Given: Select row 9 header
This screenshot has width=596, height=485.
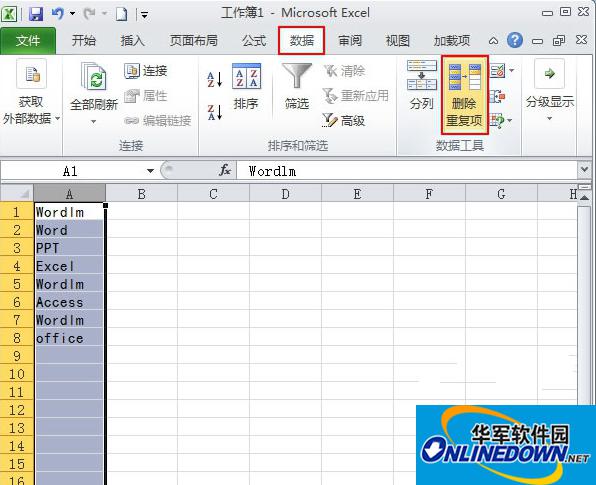Looking at the screenshot, I should (x=17, y=356).
